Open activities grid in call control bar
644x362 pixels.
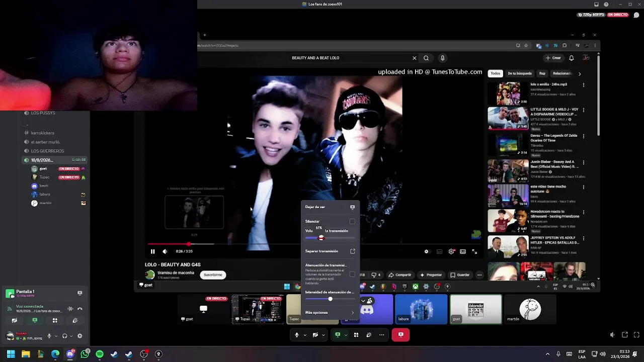point(356,335)
